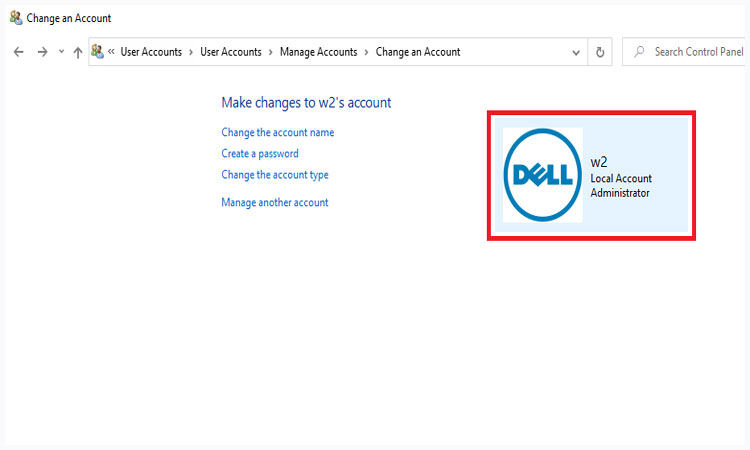Screen dimensions: 750x450
Task: Expand chevron after second User Accounts breadcrumb
Action: [x=270, y=52]
